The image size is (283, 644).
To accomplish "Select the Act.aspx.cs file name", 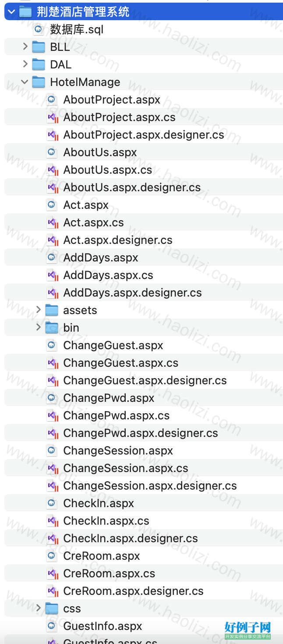I will [x=93, y=222].
